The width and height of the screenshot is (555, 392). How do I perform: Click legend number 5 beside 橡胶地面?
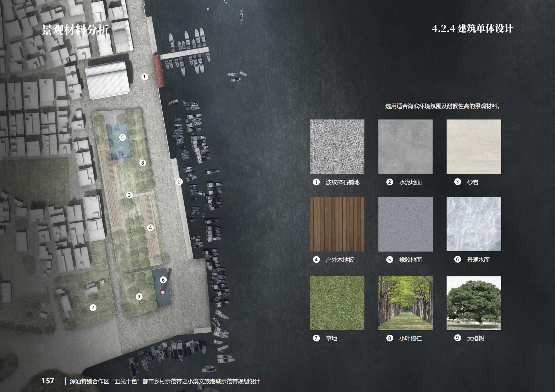(390, 260)
